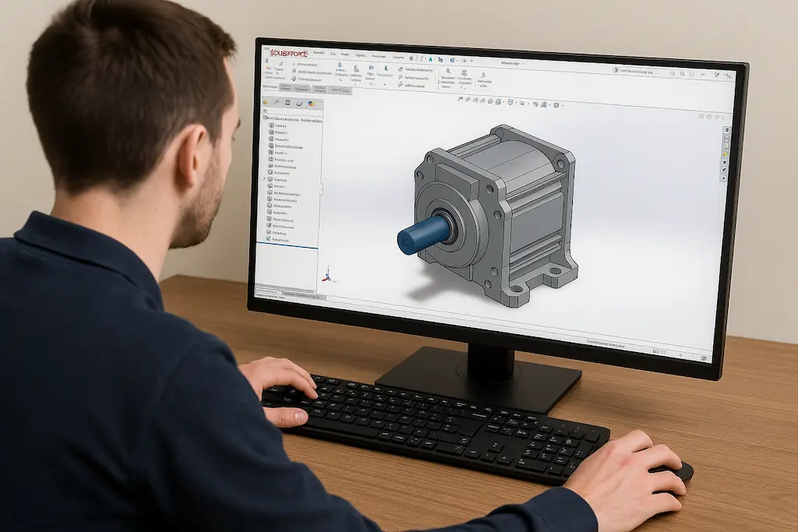
Task: Switch to the Features tab in the CommandManager
Action: click(270, 87)
